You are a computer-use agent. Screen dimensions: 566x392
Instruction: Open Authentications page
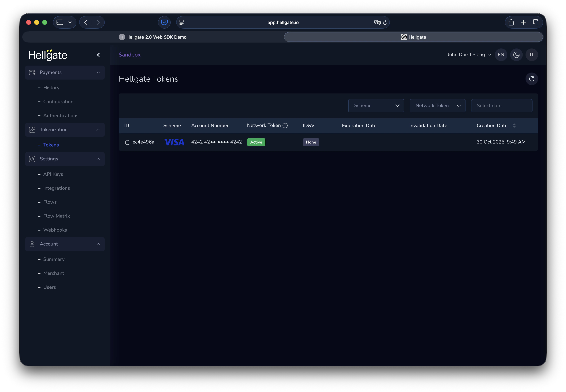click(61, 115)
